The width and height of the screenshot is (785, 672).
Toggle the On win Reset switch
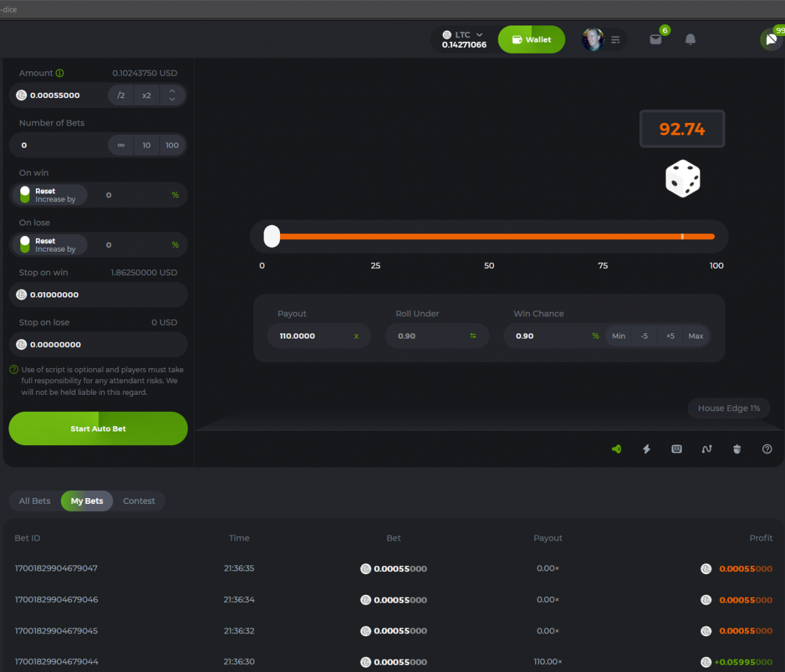pos(26,195)
